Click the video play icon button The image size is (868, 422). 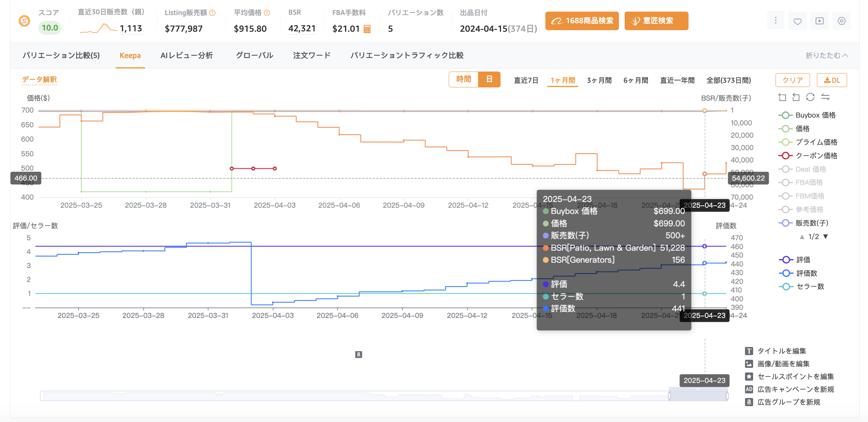pyautogui.click(x=820, y=21)
